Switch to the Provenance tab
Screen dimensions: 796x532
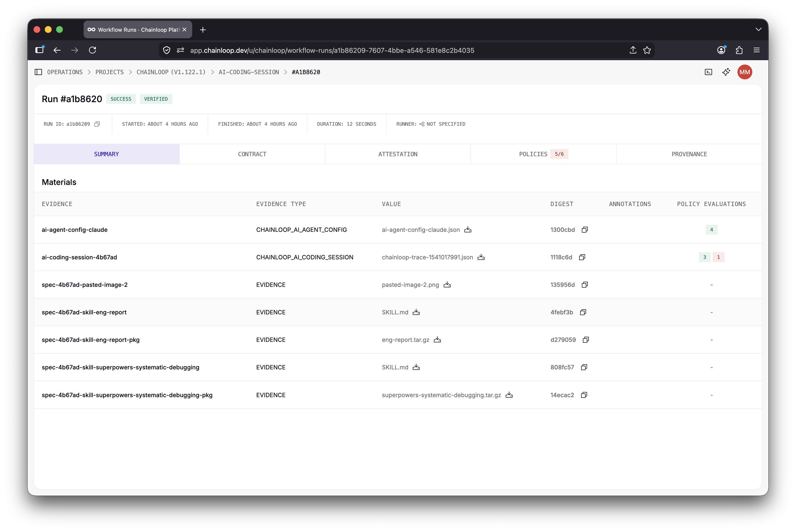click(x=689, y=154)
